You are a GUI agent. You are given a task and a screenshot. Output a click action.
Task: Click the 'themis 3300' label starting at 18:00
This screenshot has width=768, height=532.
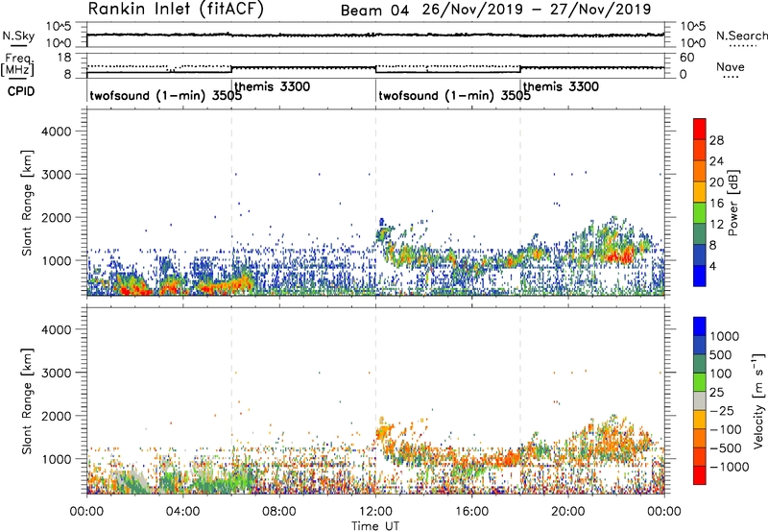(561, 86)
